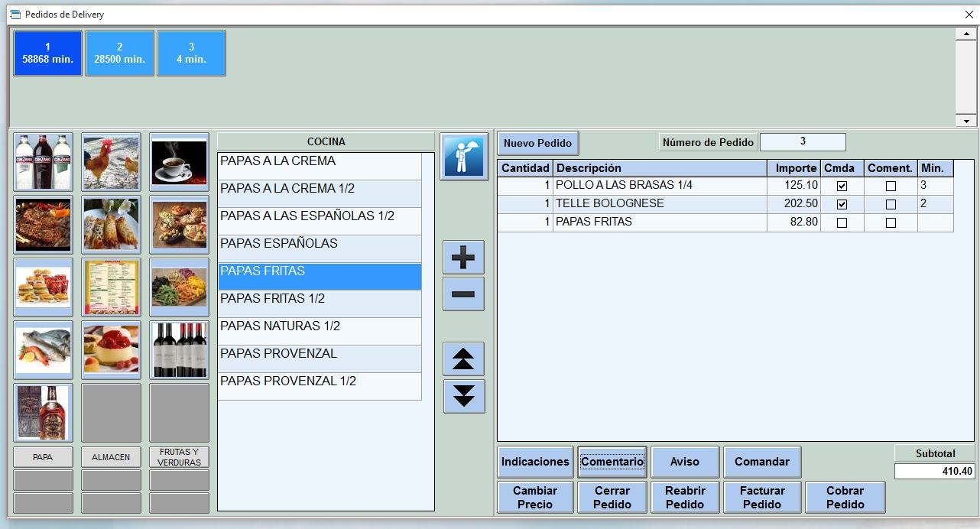Click the plus icon to add item
Image resolution: width=980 pixels, height=529 pixels.
click(463, 258)
